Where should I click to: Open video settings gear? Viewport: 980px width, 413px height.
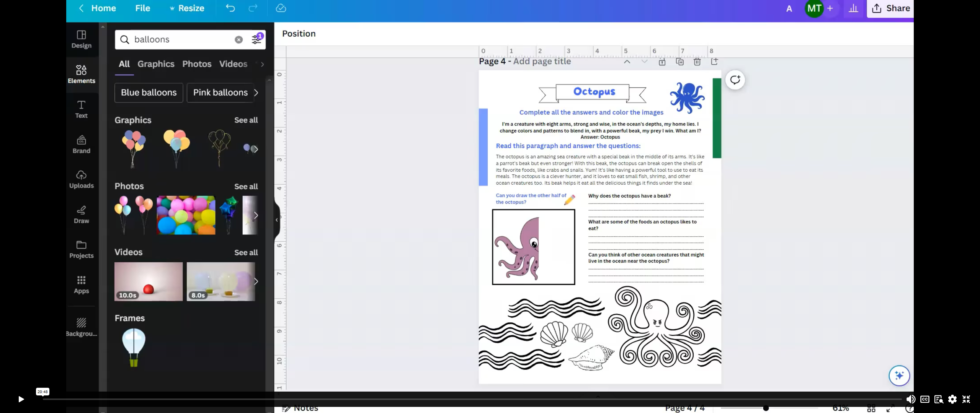click(x=952, y=399)
